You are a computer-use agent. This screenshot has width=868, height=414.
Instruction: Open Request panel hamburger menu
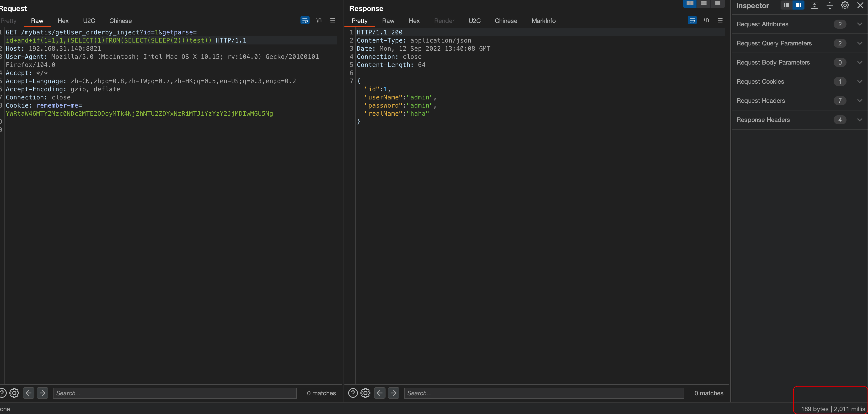332,21
